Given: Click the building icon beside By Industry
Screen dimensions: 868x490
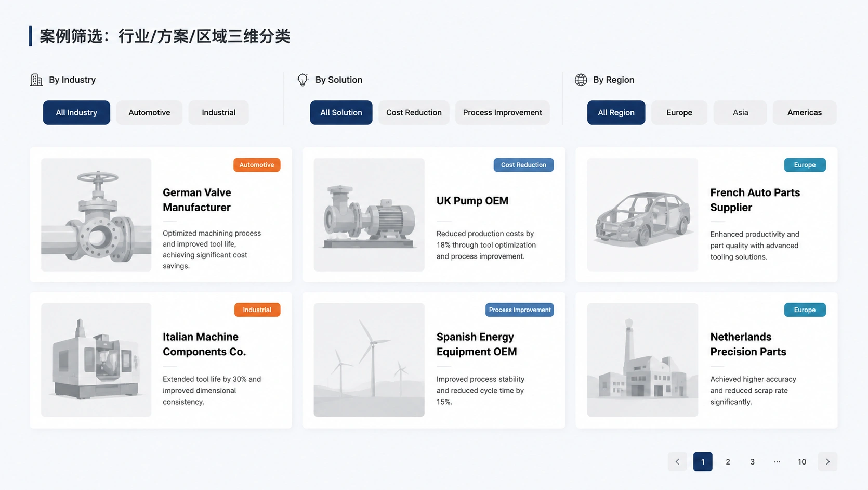Looking at the screenshot, I should tap(36, 80).
